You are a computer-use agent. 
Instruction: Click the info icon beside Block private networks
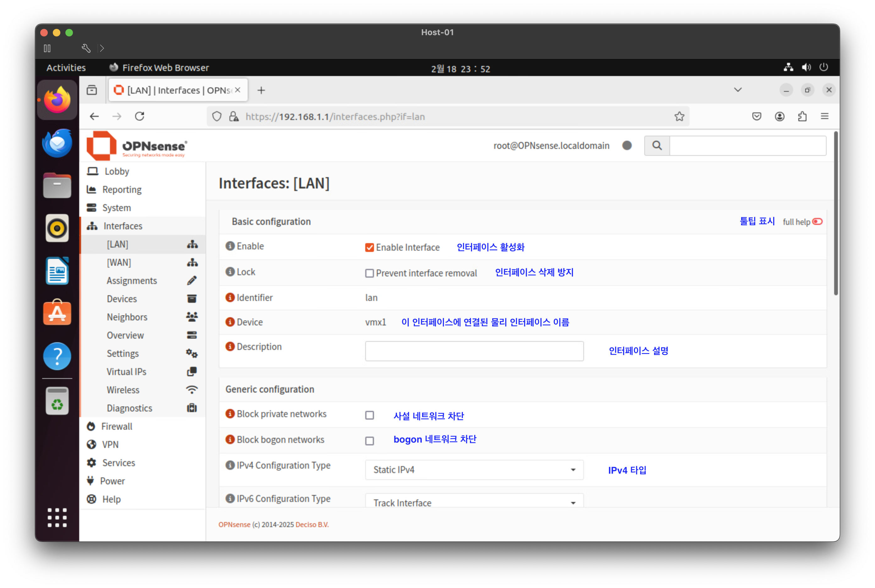(230, 414)
